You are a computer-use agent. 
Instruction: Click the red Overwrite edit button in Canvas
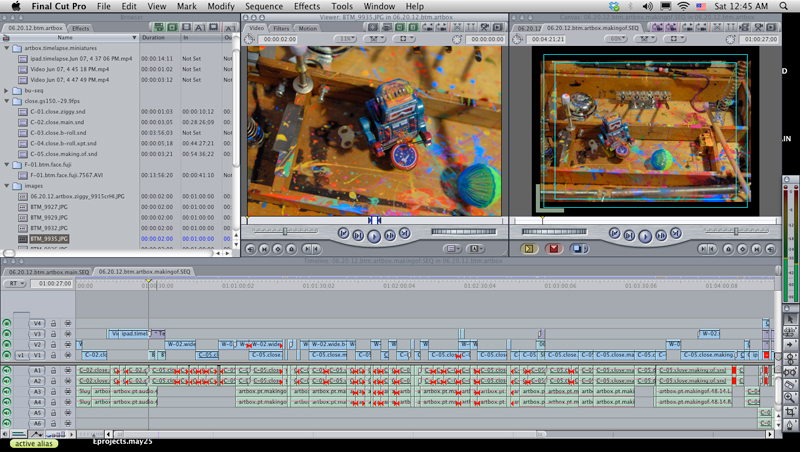[551, 249]
